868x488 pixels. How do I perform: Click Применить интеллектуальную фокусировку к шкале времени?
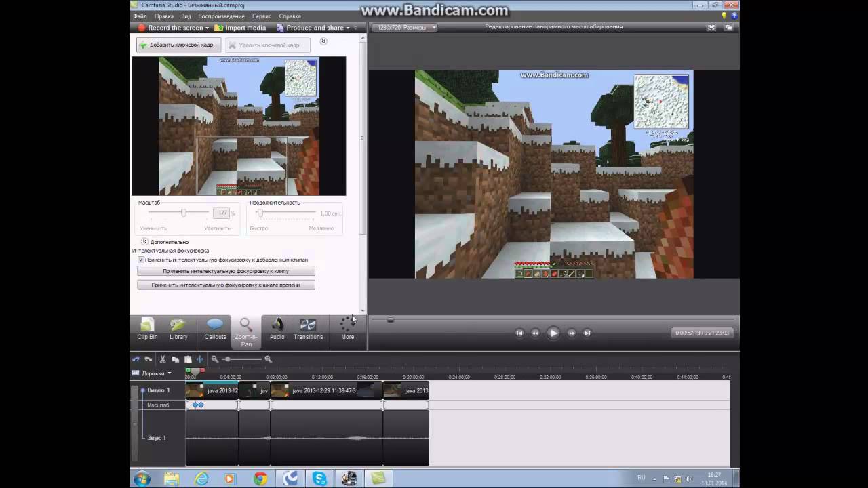(x=226, y=285)
